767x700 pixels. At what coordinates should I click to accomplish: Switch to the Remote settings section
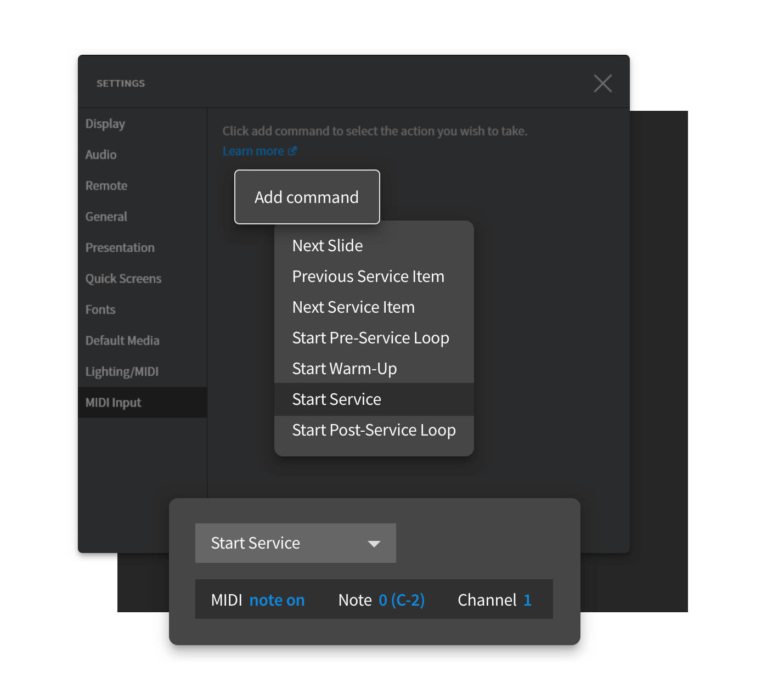(x=143, y=185)
